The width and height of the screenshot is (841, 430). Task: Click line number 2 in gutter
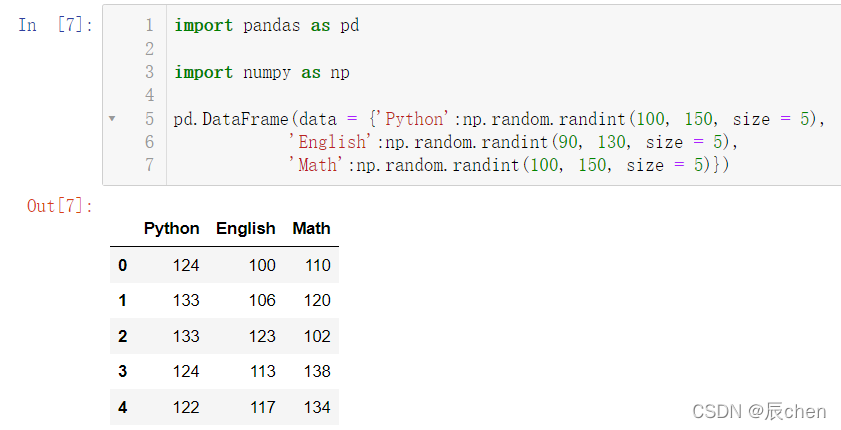pyautogui.click(x=150, y=49)
